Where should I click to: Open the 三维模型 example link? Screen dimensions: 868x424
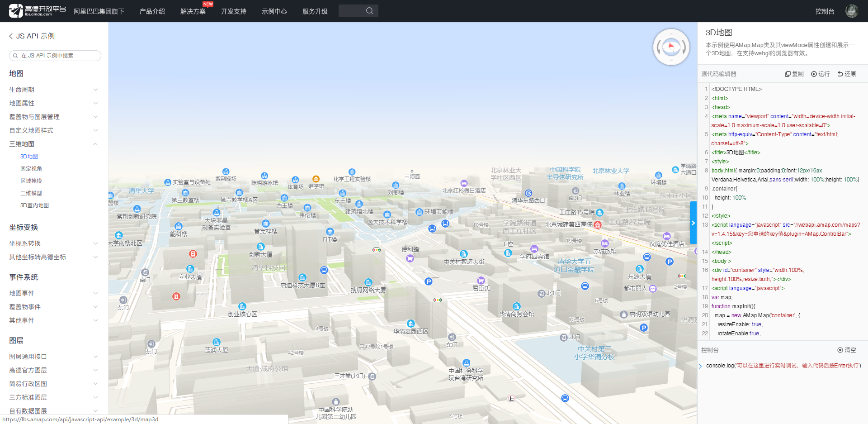click(x=31, y=193)
